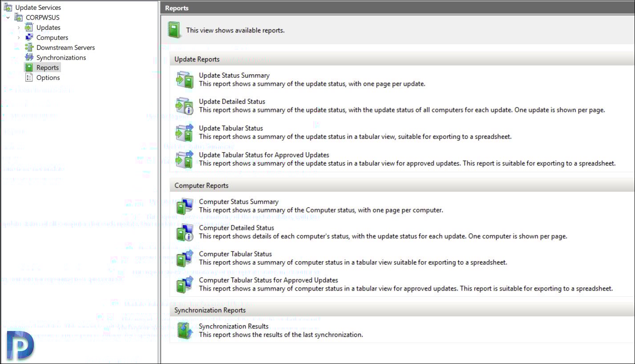
Task: Click the green Reports book icon in tree
Action: click(29, 67)
